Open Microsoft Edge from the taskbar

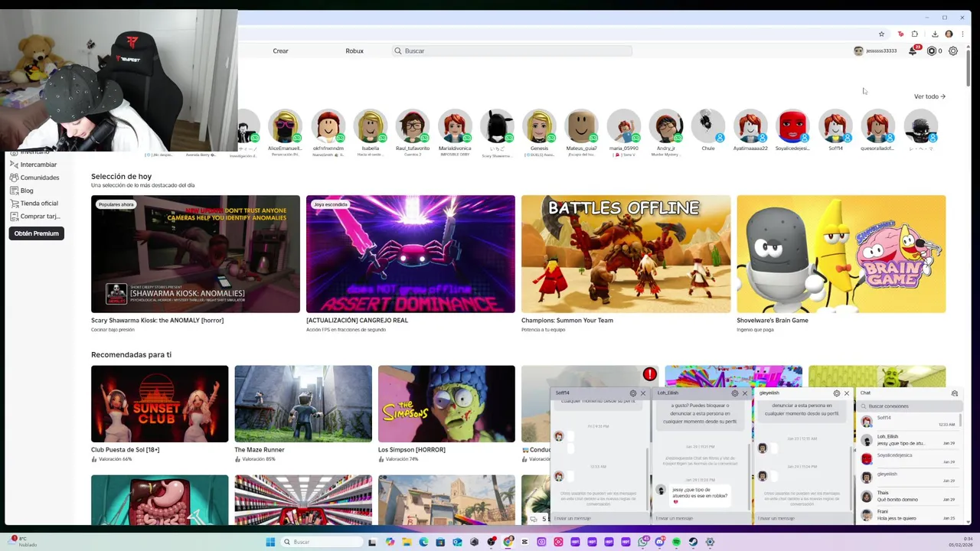click(423, 542)
